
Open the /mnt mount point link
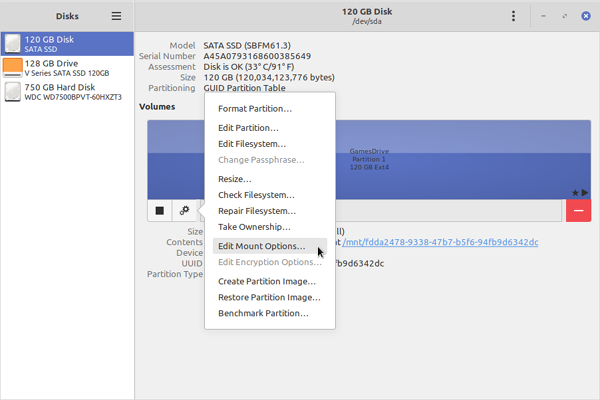440,242
